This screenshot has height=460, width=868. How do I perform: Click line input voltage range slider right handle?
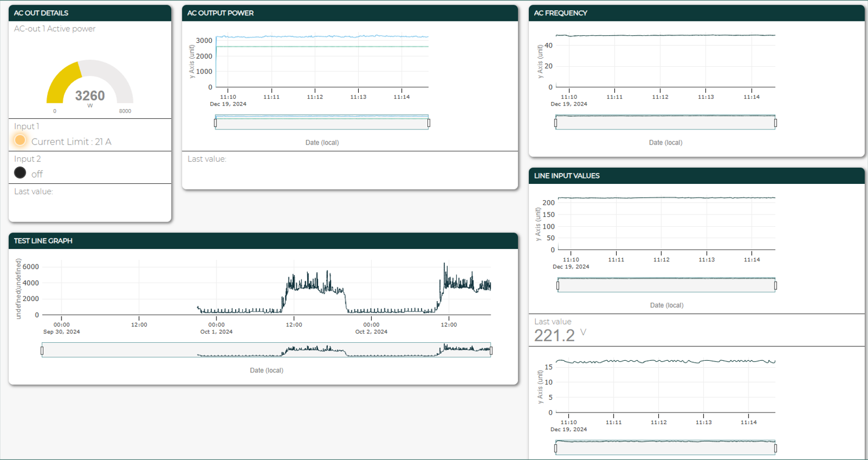coord(775,285)
